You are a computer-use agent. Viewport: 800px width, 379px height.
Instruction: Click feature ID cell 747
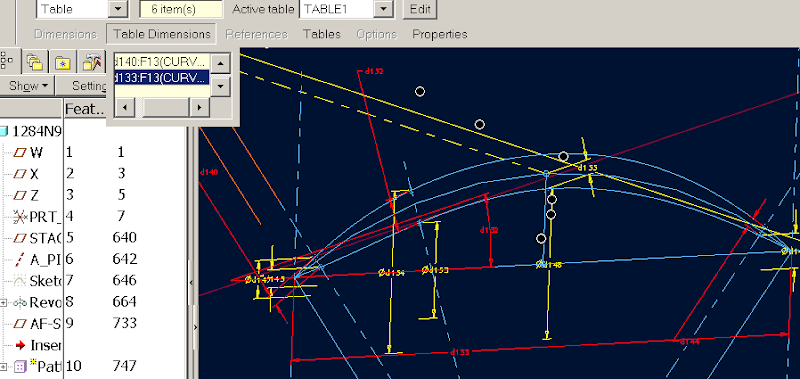coord(124,366)
